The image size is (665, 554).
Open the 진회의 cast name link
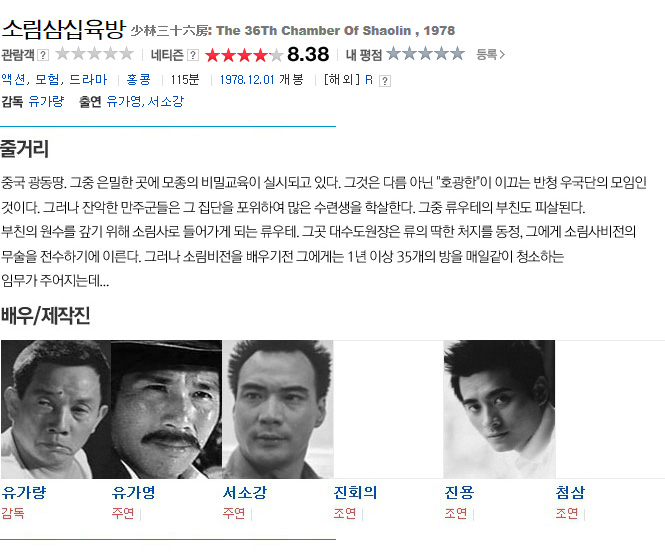[355, 492]
